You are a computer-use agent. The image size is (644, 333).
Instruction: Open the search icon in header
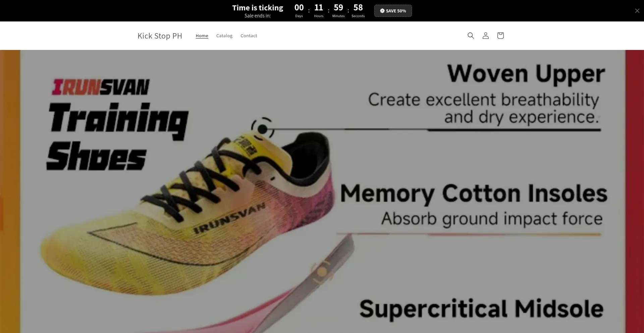coord(471,36)
